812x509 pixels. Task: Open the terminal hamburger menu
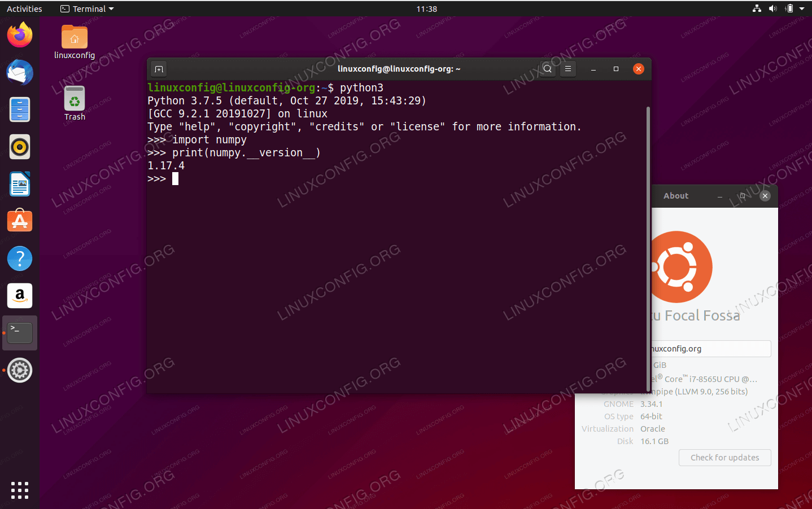[568, 69]
